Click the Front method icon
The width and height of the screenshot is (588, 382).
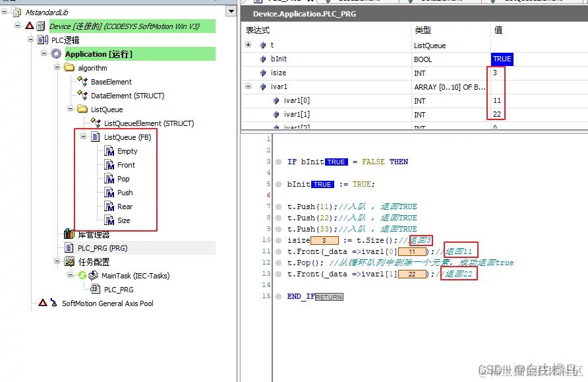coord(109,165)
